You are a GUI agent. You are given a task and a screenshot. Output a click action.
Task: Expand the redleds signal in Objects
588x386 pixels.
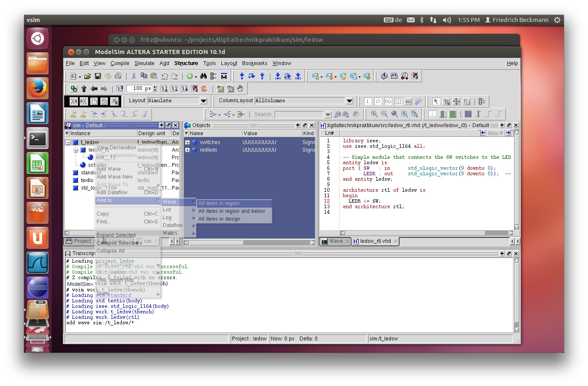pyautogui.click(x=187, y=150)
